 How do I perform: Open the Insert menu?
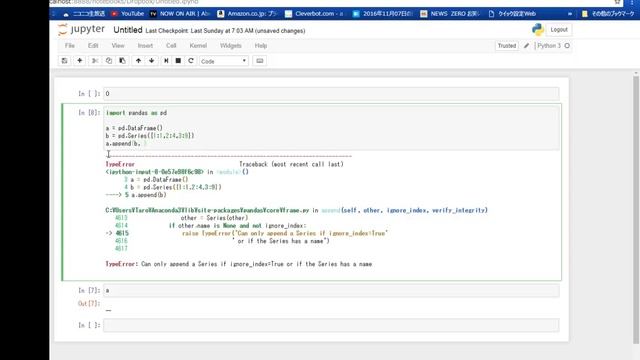tap(145, 46)
